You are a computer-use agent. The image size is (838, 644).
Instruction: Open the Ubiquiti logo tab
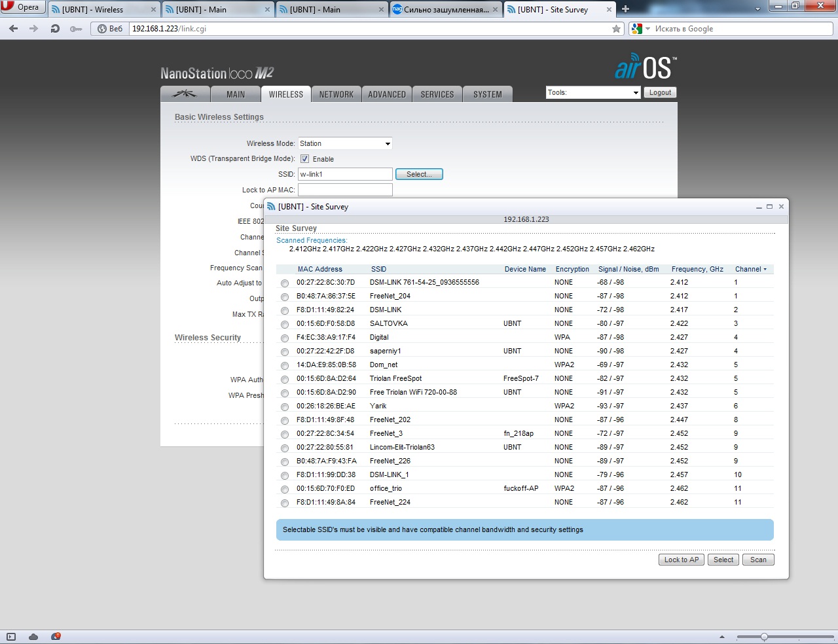[185, 94]
